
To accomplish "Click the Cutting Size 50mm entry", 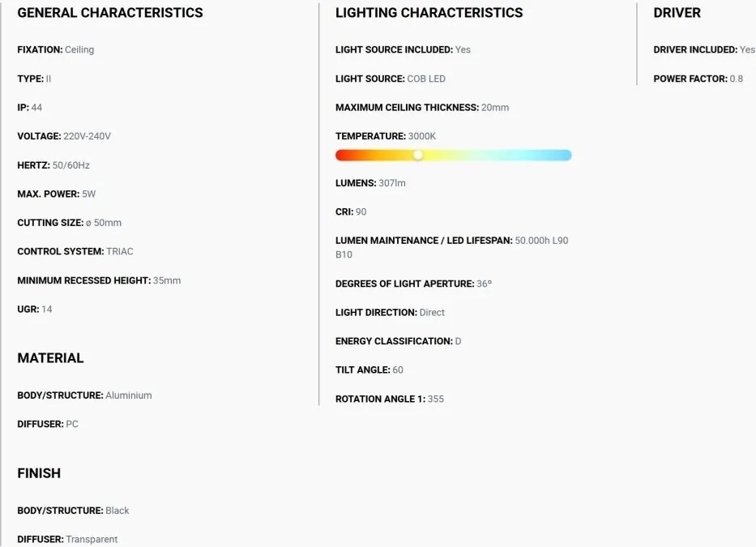I will tap(70, 223).
